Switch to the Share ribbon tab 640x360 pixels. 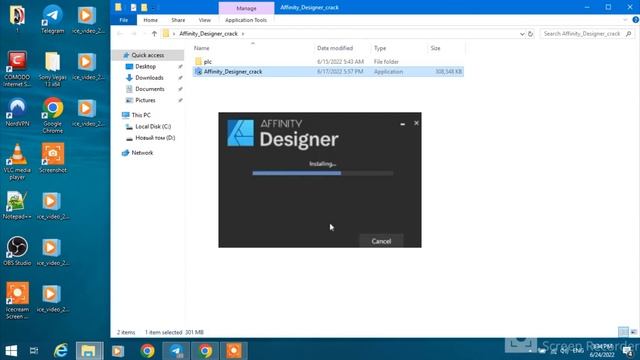click(178, 20)
